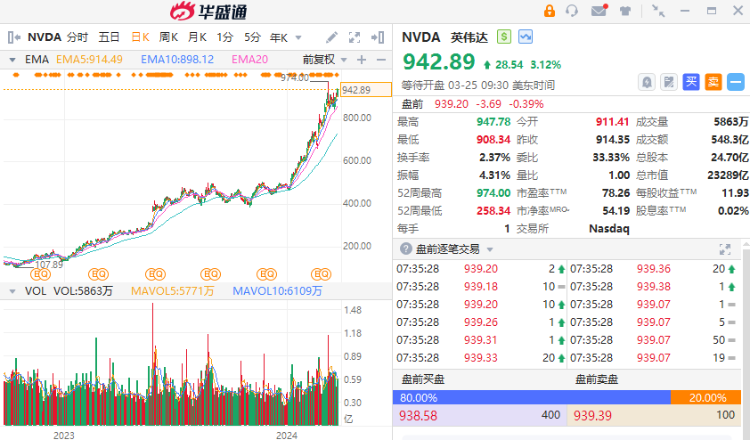Collapse VOL indicator triangle
750x440 pixels.
click(12, 291)
